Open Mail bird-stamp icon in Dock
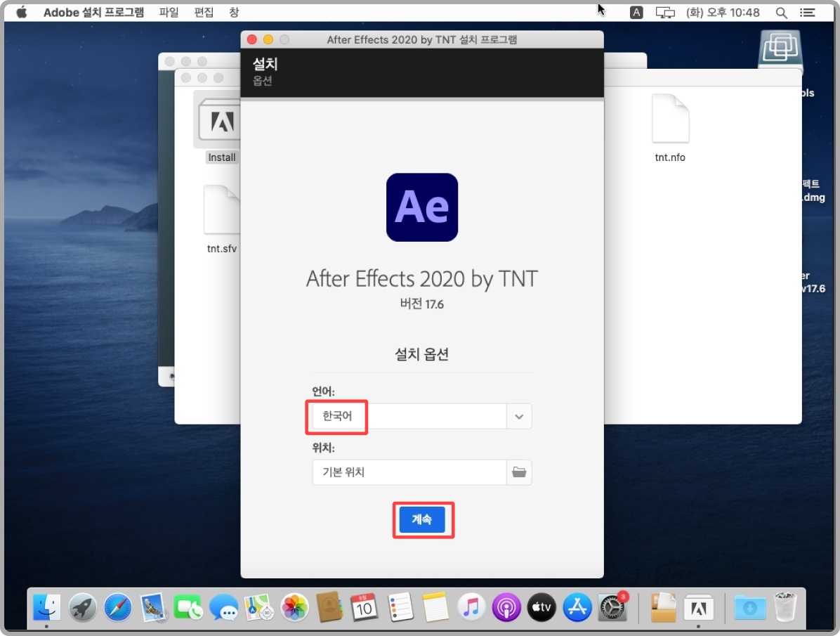Viewport: 840px width, 636px height. pyautogui.click(x=152, y=608)
